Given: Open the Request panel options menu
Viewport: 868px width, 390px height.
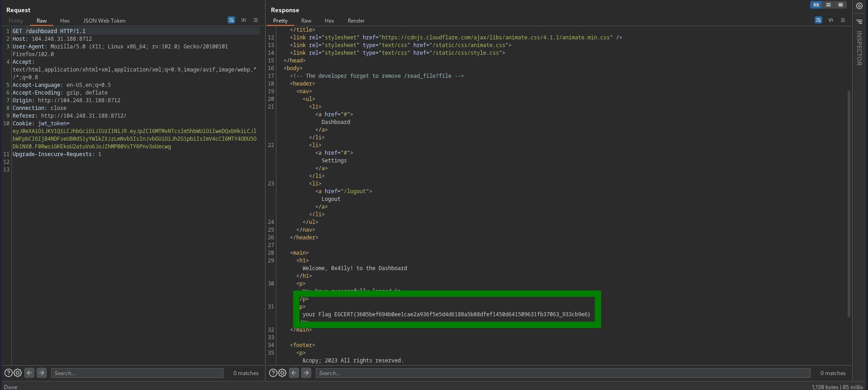Looking at the screenshot, I should pyautogui.click(x=256, y=20).
